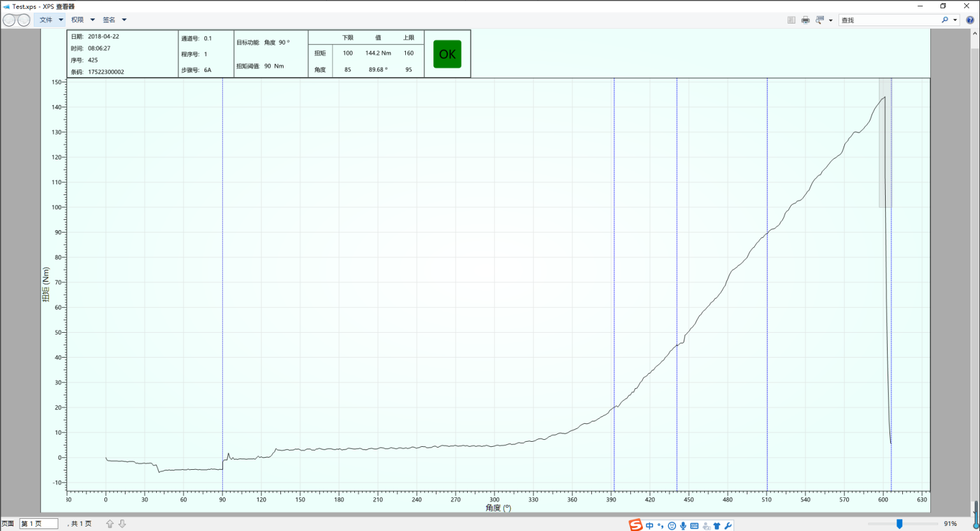Screen dimensions: 980x531
Task: Click the page number field
Action: tap(39, 523)
